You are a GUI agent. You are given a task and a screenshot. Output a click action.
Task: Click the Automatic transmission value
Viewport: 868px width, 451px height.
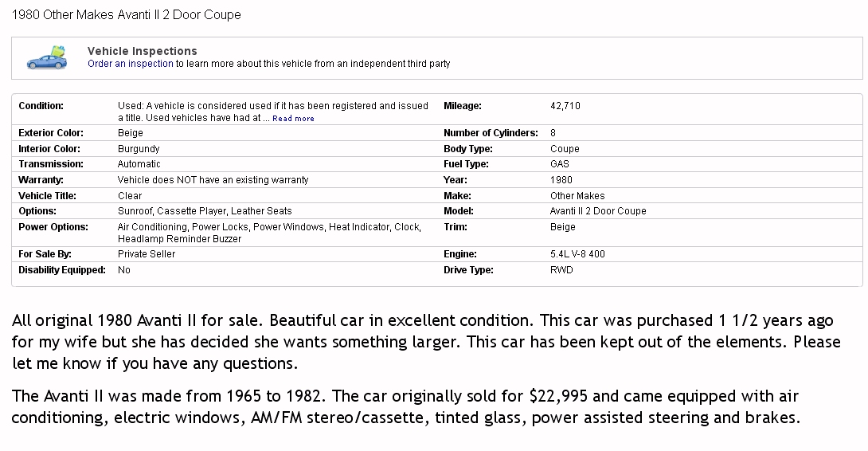click(x=139, y=164)
